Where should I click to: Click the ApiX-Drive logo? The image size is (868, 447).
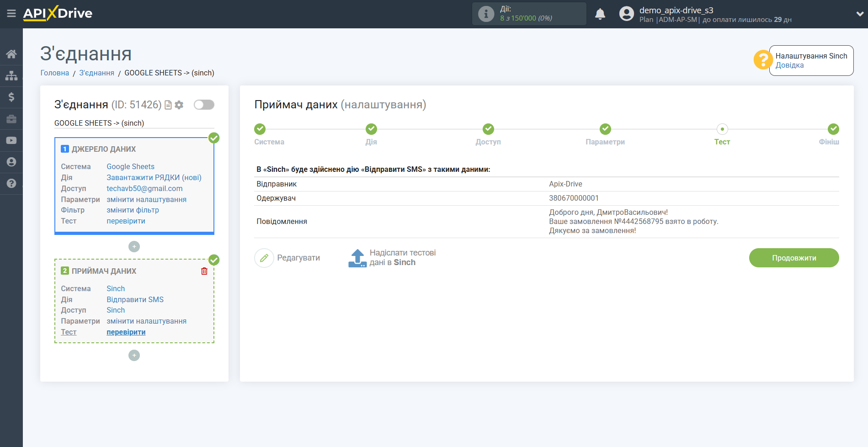58,13
